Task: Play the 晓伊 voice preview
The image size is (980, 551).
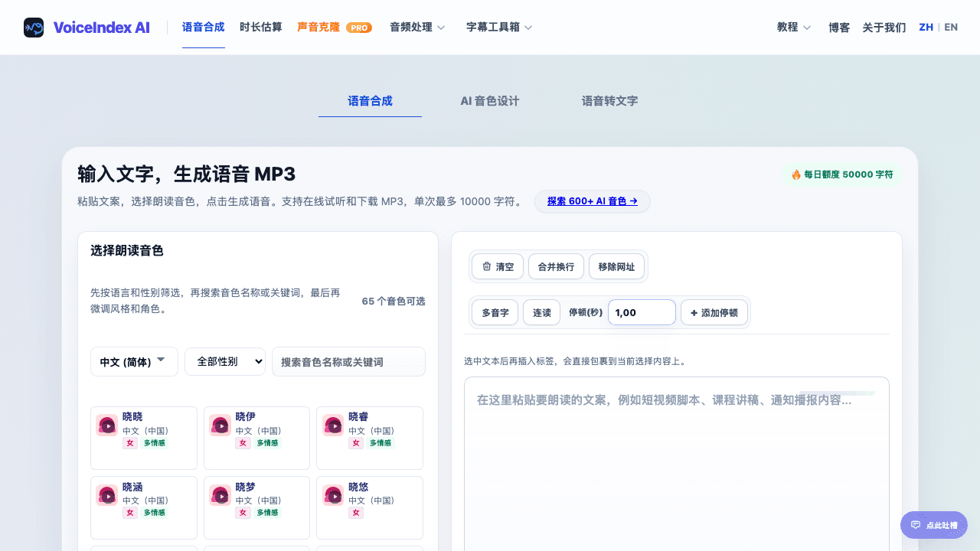Action: [220, 425]
